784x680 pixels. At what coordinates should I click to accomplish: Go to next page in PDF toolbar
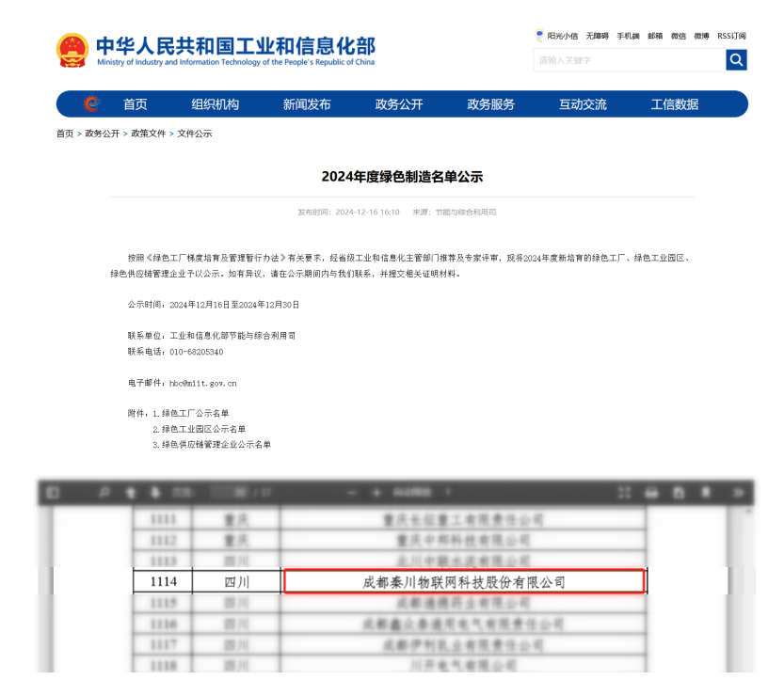pos(153,493)
